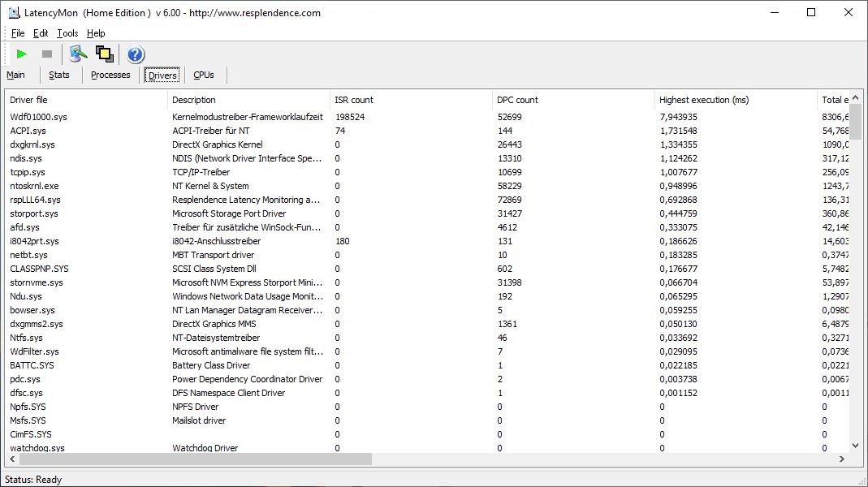Stop monitoring with the gray square button
This screenshot has height=487, width=868.
click(47, 54)
